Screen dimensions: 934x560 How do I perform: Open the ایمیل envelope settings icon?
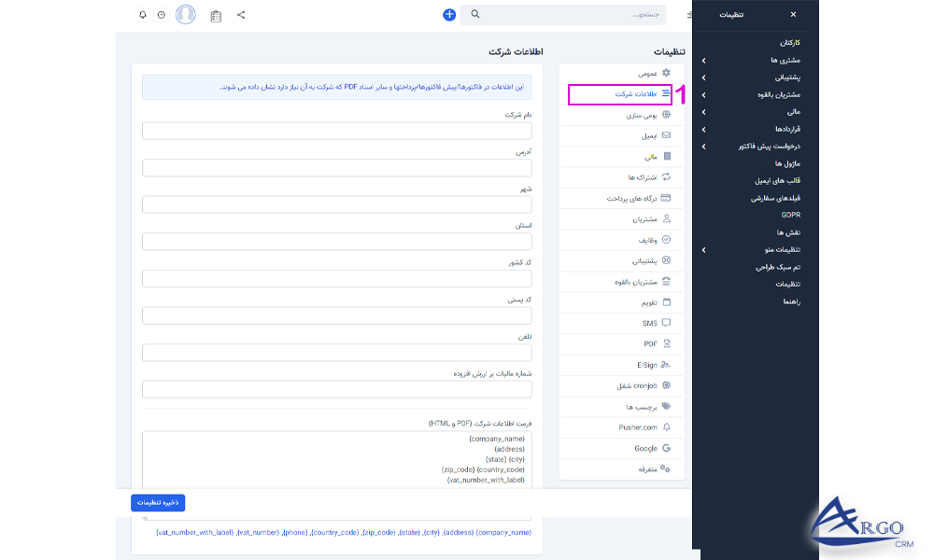tap(667, 136)
